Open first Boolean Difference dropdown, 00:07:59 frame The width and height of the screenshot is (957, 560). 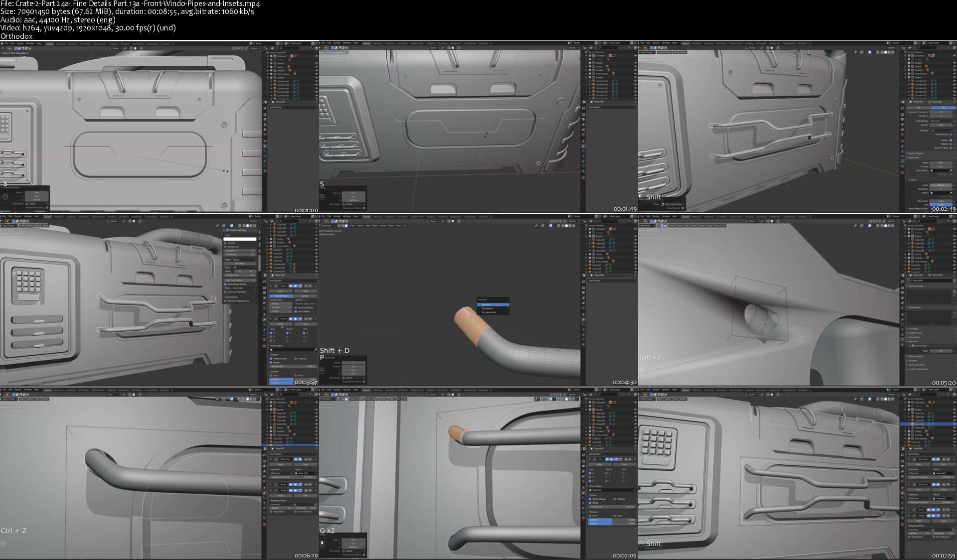tap(919, 473)
